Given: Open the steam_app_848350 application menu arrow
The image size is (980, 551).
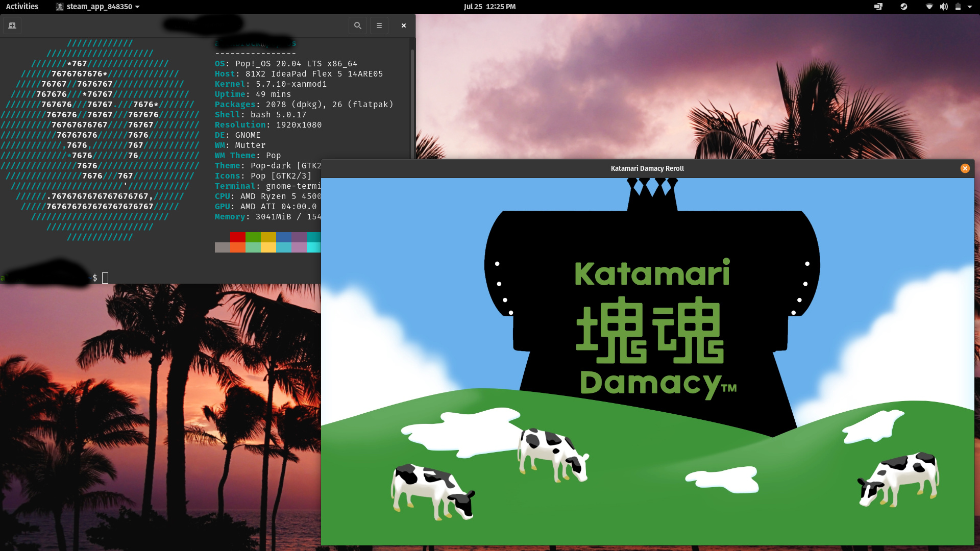Looking at the screenshot, I should 137,7.
